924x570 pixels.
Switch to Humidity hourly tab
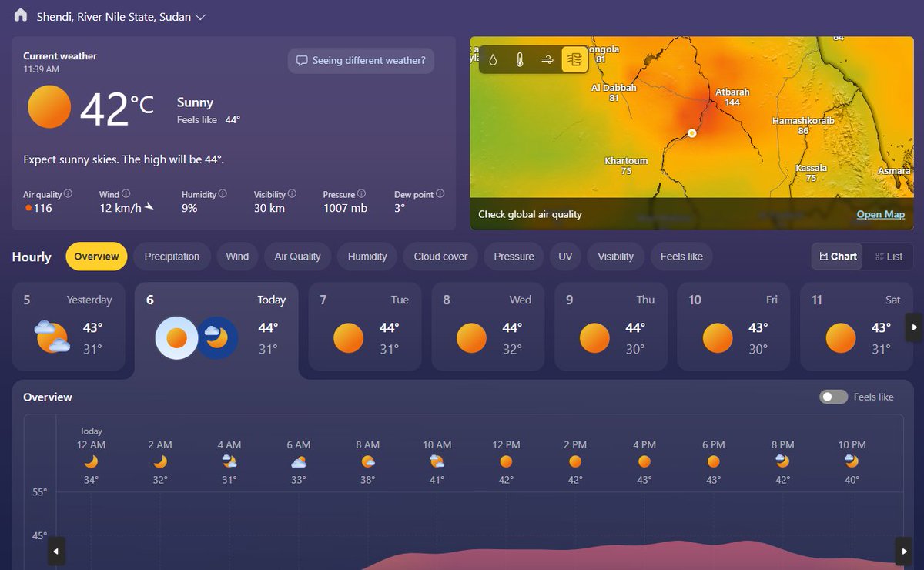click(x=367, y=256)
